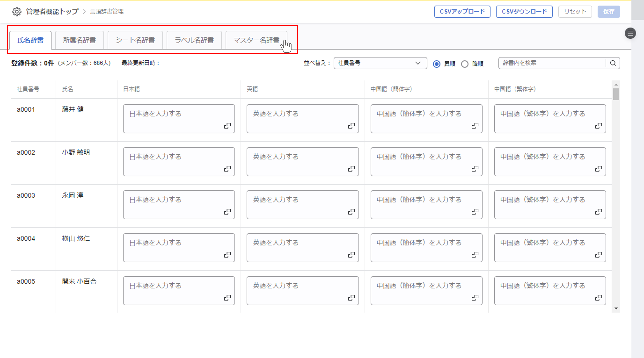Switch to マスター名辞書 tab
The width and height of the screenshot is (644, 358).
pos(256,40)
